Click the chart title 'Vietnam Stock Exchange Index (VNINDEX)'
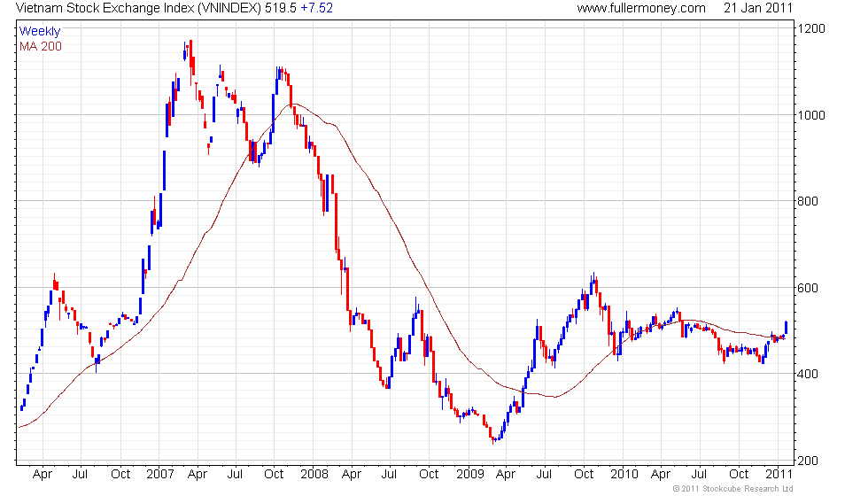 (138, 8)
